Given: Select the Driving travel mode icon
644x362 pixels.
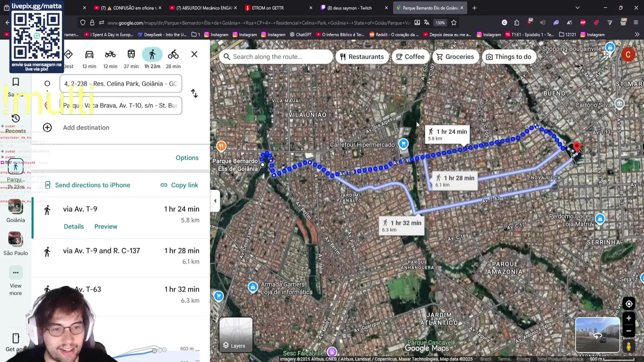Looking at the screenshot, I should point(89,54).
